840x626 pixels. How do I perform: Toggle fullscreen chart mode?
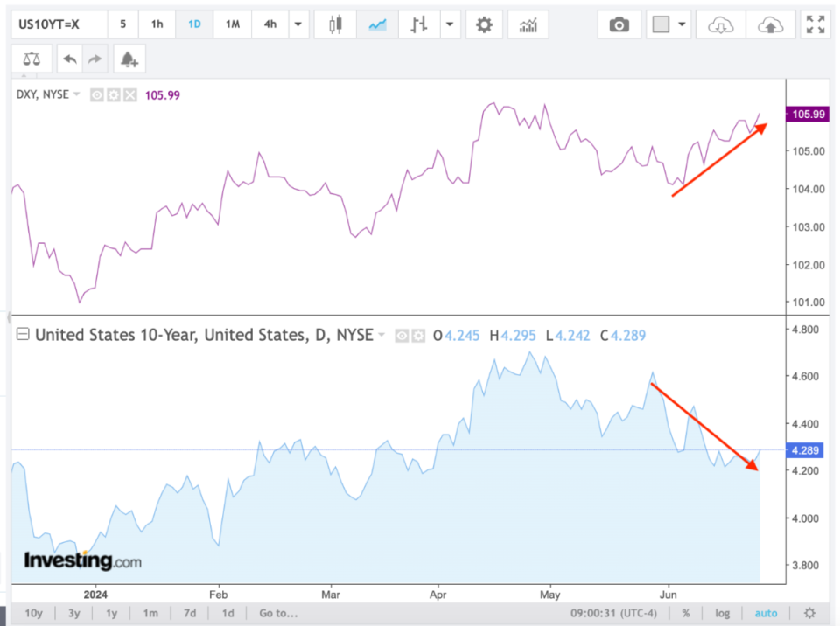pyautogui.click(x=815, y=24)
